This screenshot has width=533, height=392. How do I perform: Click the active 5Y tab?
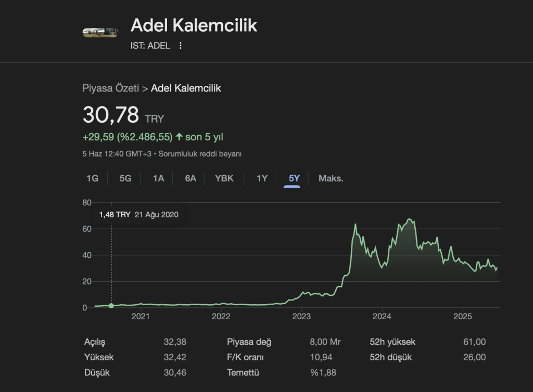[294, 178]
